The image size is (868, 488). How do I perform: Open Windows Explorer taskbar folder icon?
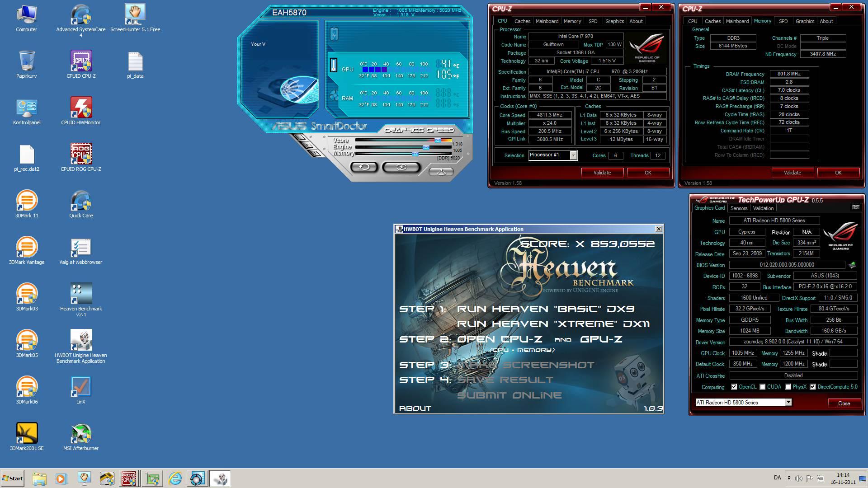point(39,478)
